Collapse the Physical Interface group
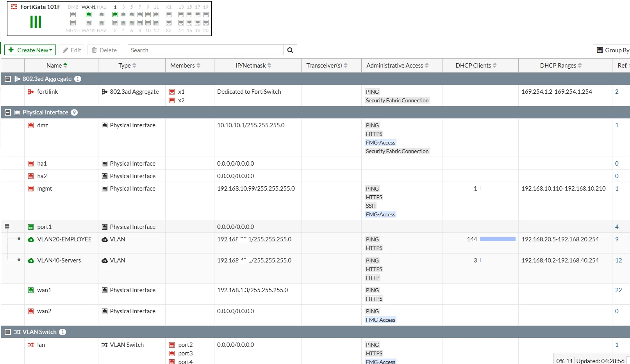The image size is (630, 364). 7,112
